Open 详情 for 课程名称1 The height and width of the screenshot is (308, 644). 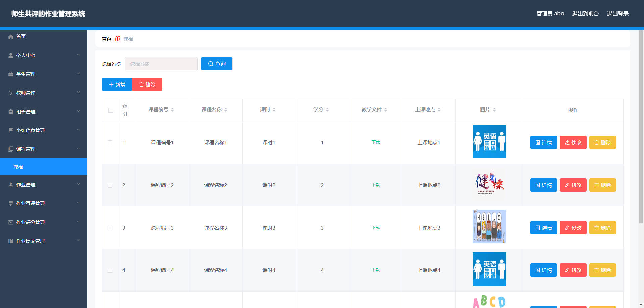(x=543, y=142)
